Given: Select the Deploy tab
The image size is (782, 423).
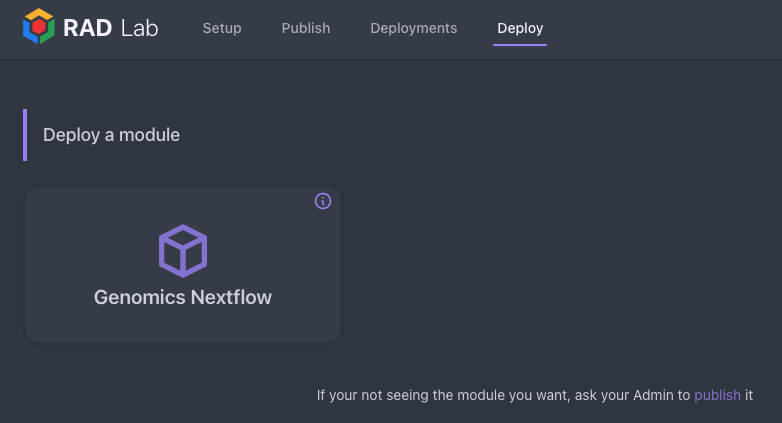Looking at the screenshot, I should click(520, 28).
